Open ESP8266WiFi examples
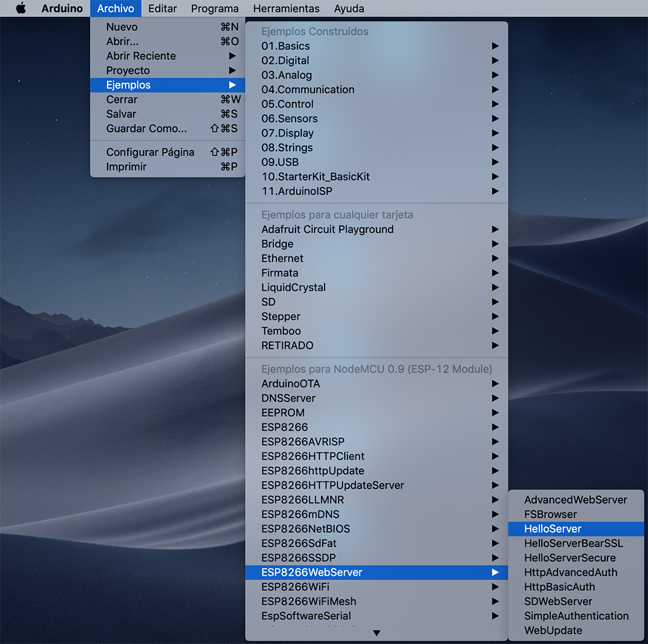This screenshot has height=644, width=648. tap(377, 587)
